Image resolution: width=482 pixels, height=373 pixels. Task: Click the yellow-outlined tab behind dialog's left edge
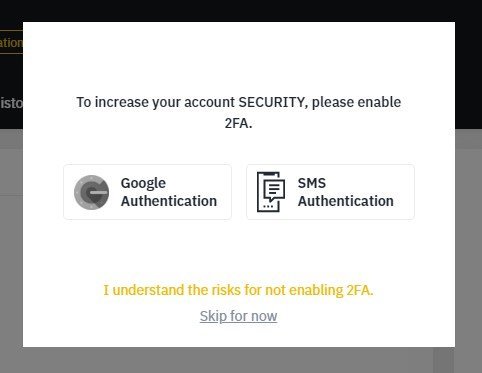pyautogui.click(x=11, y=42)
